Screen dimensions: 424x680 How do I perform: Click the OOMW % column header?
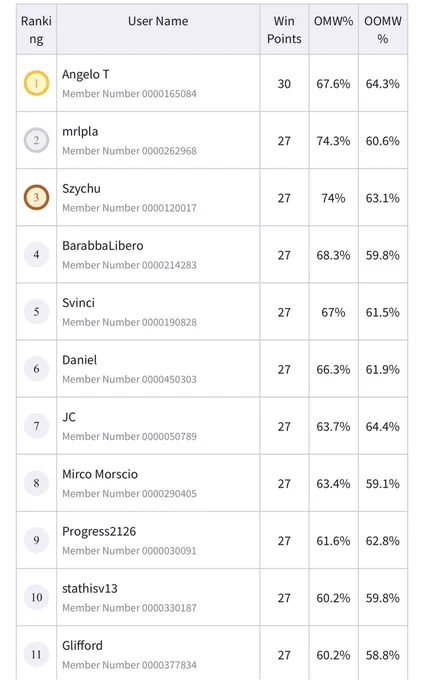coord(383,30)
